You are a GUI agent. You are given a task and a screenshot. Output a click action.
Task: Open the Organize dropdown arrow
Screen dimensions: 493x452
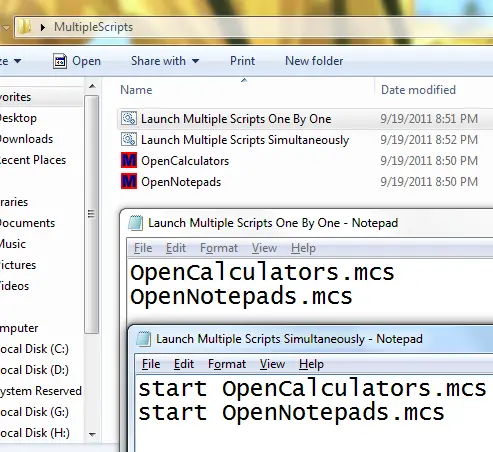(18, 61)
